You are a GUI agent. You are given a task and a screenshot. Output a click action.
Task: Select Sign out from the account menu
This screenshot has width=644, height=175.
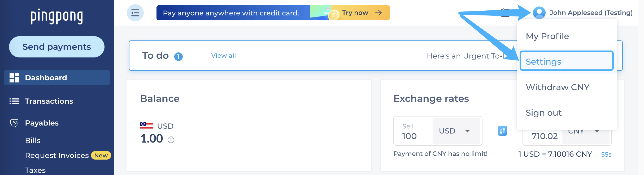(543, 112)
